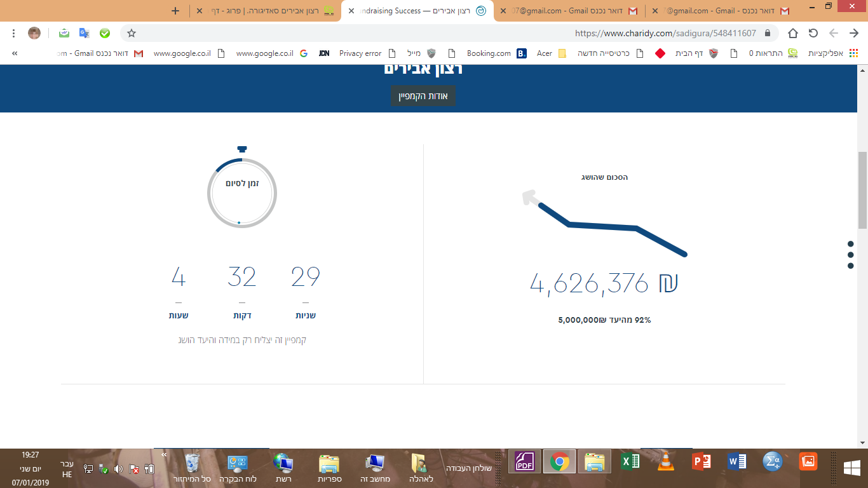Click the 92% מהיעד goal text
Viewport: 868px width, 488px height.
point(604,320)
